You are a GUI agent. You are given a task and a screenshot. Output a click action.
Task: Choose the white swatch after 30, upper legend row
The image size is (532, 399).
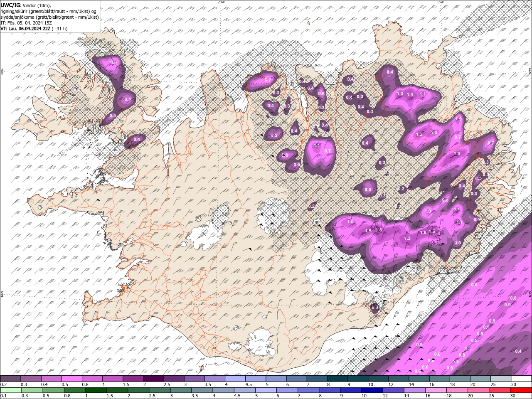(521, 379)
